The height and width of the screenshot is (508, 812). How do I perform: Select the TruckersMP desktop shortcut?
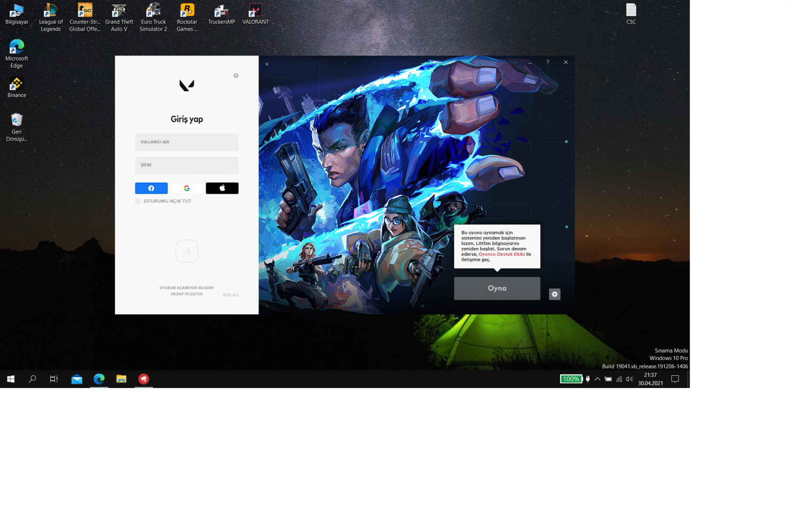[x=221, y=14]
